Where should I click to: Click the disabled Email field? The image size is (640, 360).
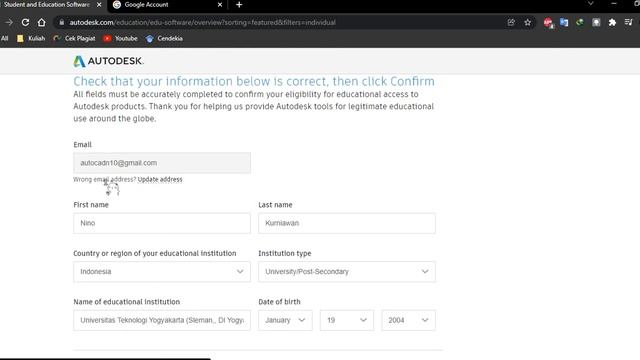(162, 163)
